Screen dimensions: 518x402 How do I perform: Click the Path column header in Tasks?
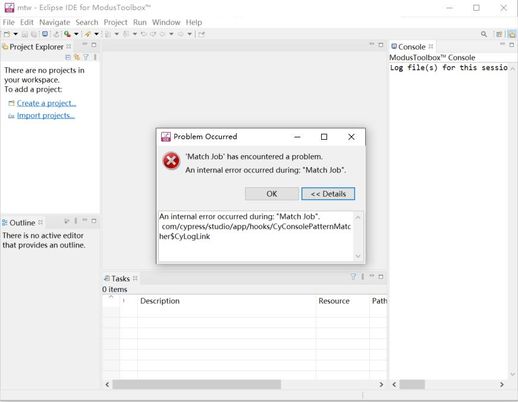(379, 301)
